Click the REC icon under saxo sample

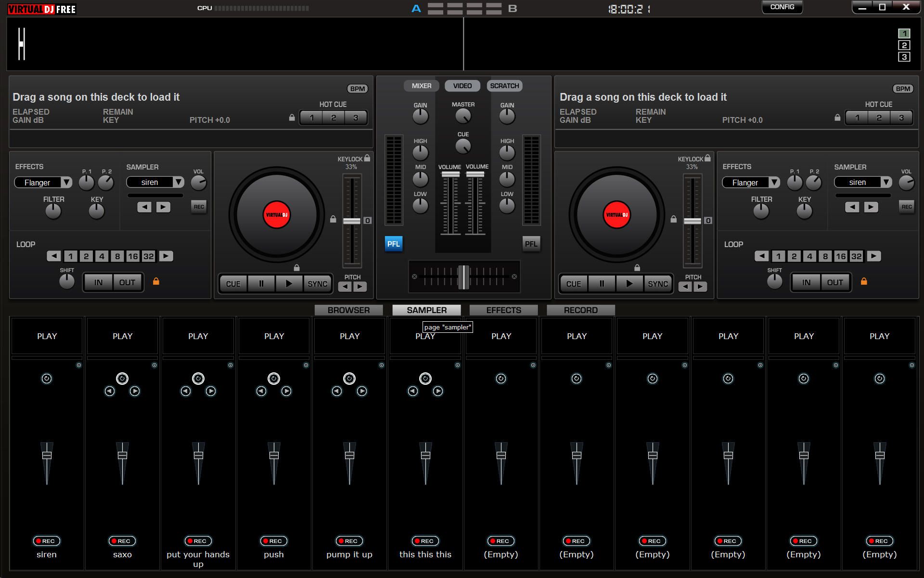click(122, 541)
